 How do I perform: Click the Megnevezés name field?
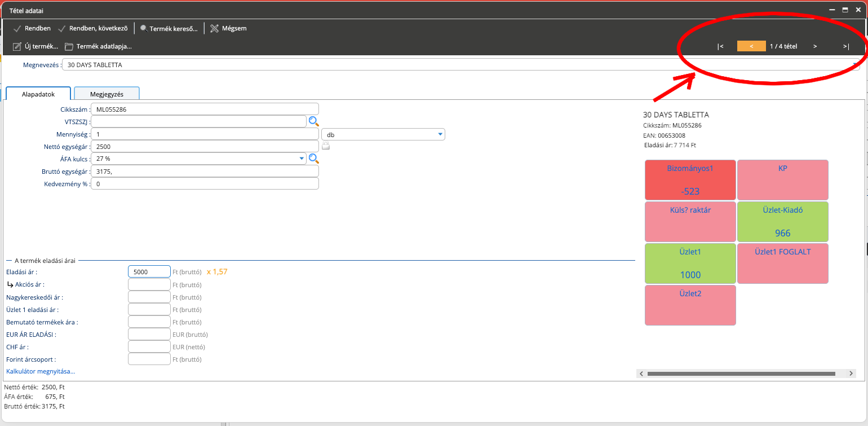tap(461, 65)
